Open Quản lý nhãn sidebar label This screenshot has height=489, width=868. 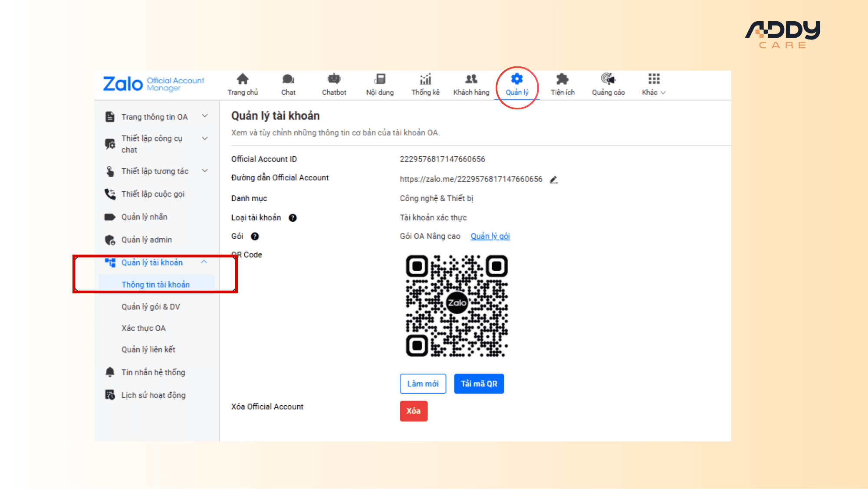click(145, 217)
